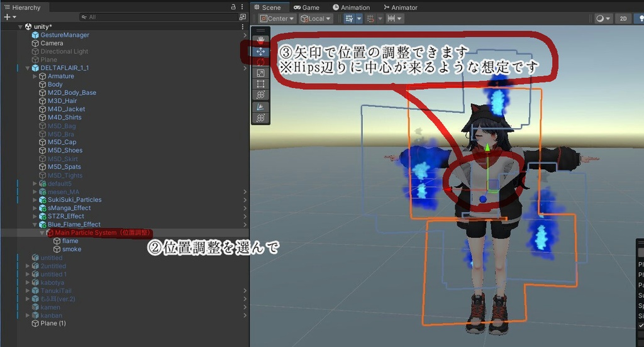Click the search-by-type icon beside Hierarchy search

click(x=242, y=17)
